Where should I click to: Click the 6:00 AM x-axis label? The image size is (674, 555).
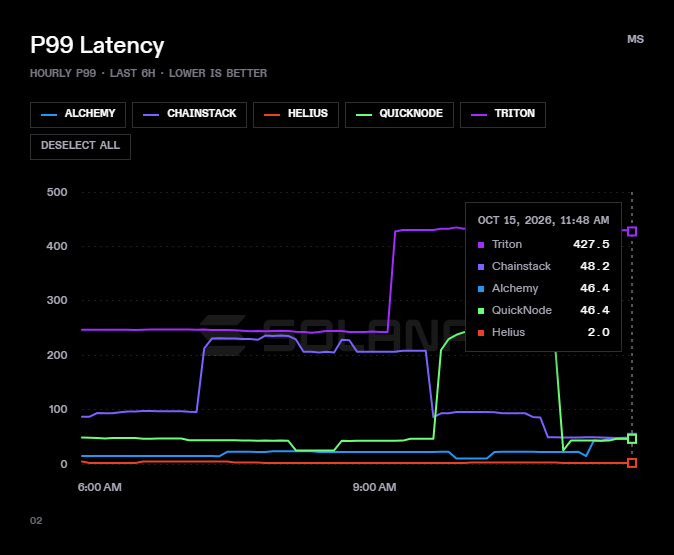(100, 487)
